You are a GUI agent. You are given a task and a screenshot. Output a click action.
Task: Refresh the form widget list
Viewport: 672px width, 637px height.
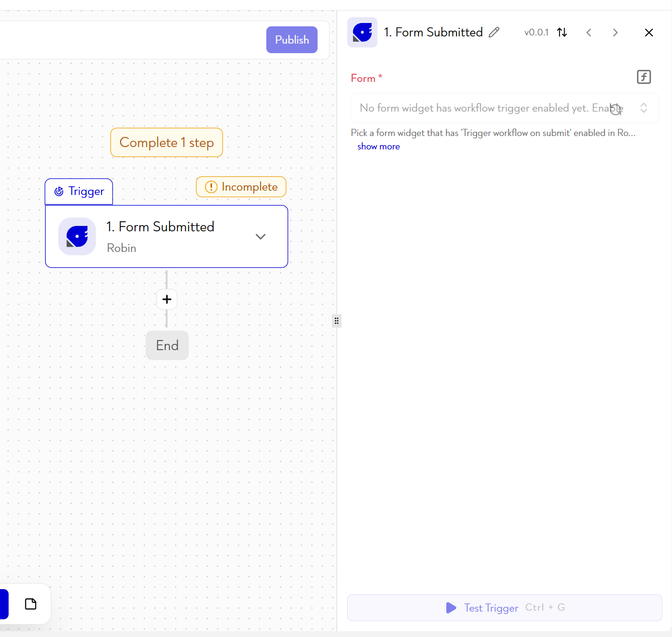616,109
